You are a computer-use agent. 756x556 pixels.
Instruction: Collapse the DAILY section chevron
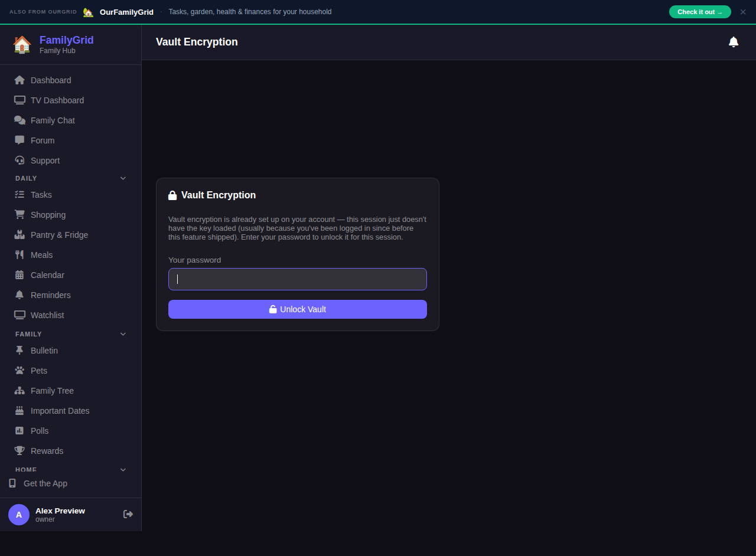(123, 178)
